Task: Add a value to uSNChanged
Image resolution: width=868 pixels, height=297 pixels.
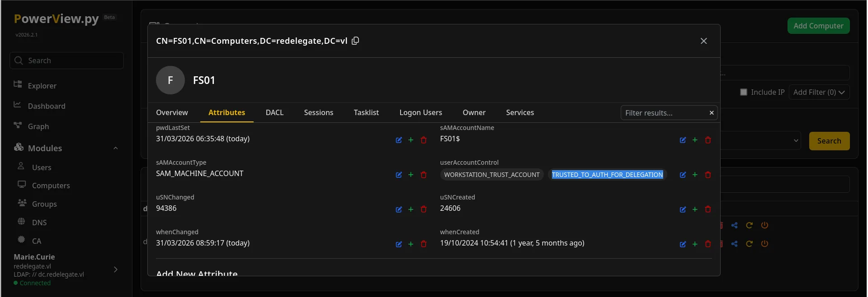Action: click(x=411, y=209)
